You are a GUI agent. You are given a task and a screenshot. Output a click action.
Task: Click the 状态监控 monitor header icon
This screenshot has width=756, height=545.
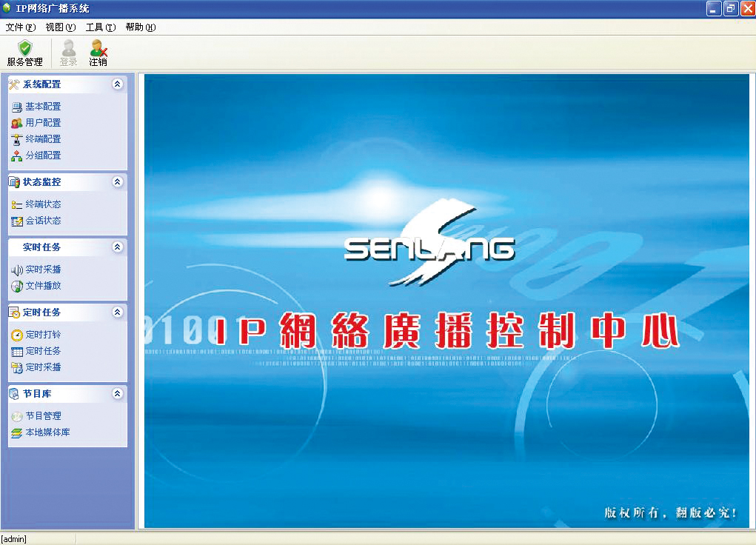click(x=14, y=182)
